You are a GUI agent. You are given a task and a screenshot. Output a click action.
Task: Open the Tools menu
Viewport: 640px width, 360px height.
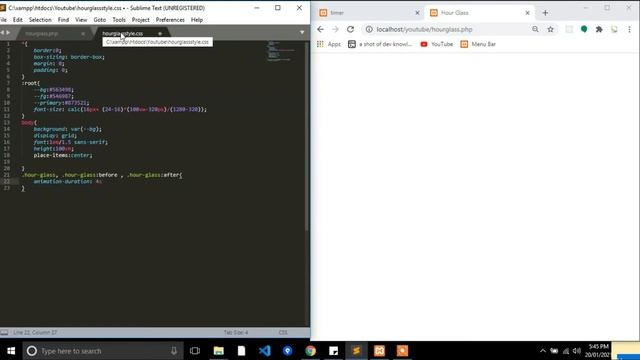tap(119, 20)
